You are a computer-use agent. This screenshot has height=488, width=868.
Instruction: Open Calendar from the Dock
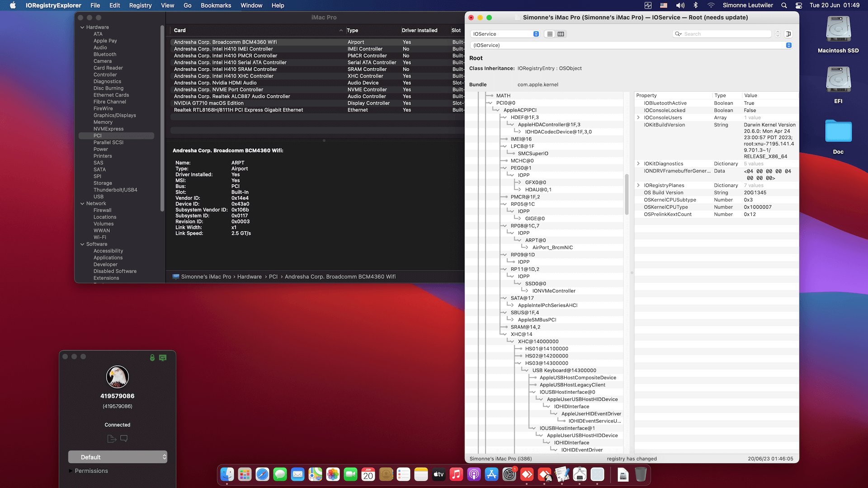pyautogui.click(x=368, y=474)
